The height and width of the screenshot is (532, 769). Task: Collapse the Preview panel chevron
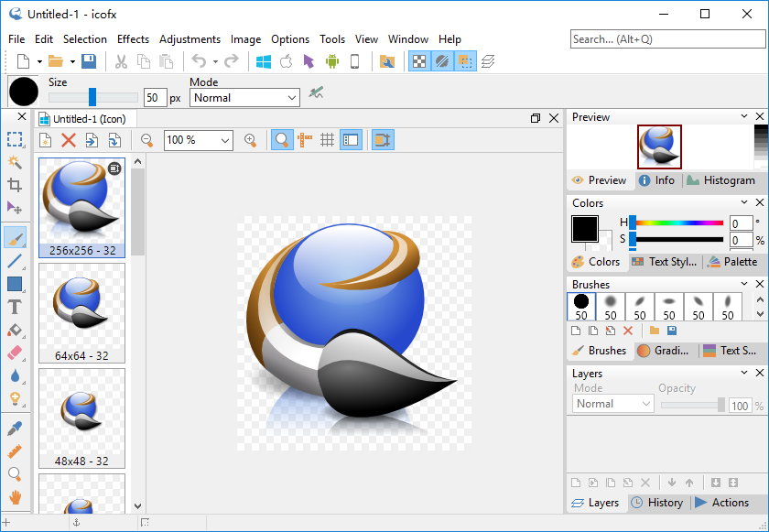(x=744, y=116)
